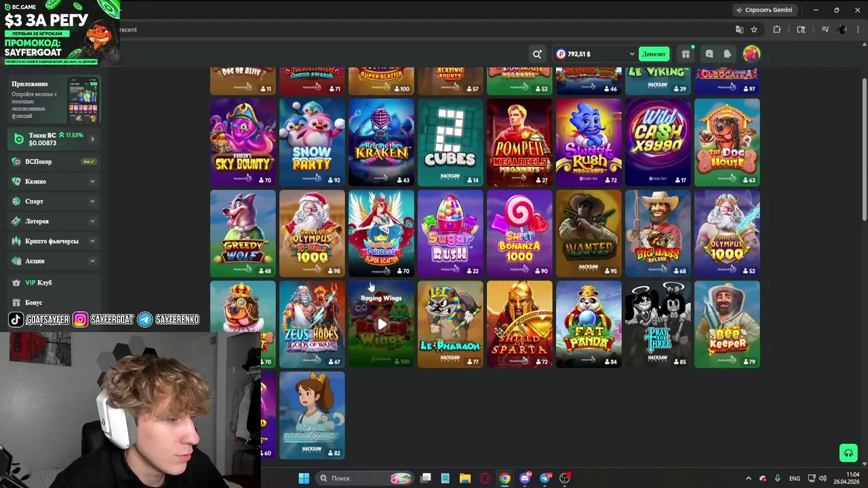Open VIP Клуб in the sidebar

[54, 283]
